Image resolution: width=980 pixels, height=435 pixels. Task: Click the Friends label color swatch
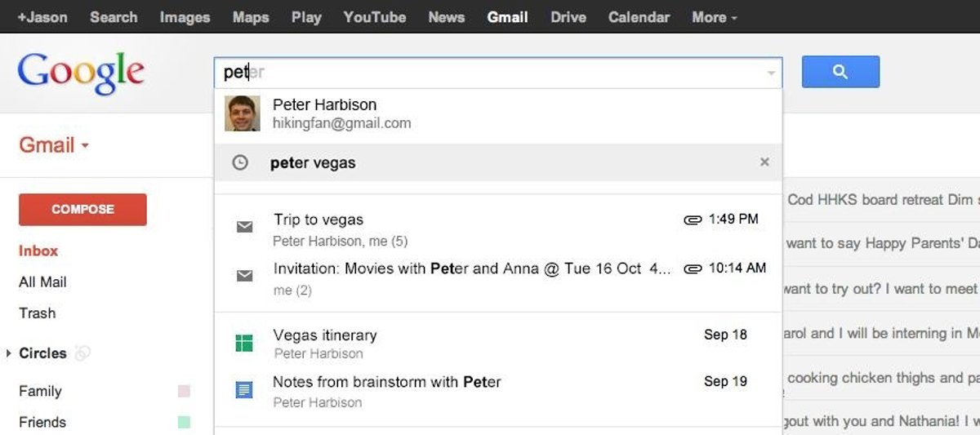(184, 422)
